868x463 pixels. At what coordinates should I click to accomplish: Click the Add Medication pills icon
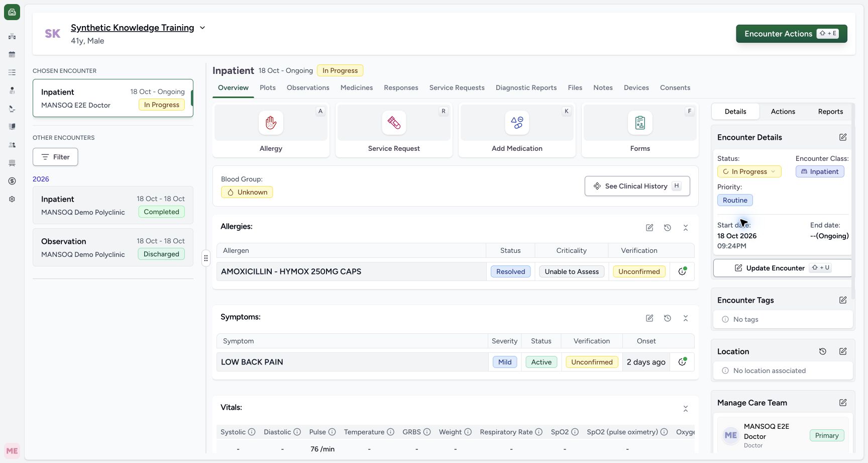coord(517,123)
